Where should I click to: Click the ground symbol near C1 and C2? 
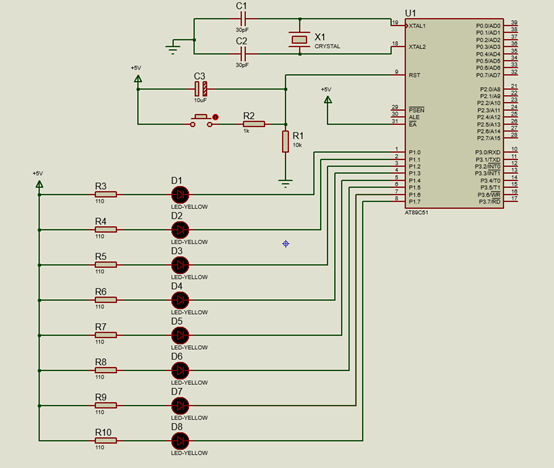click(x=173, y=48)
